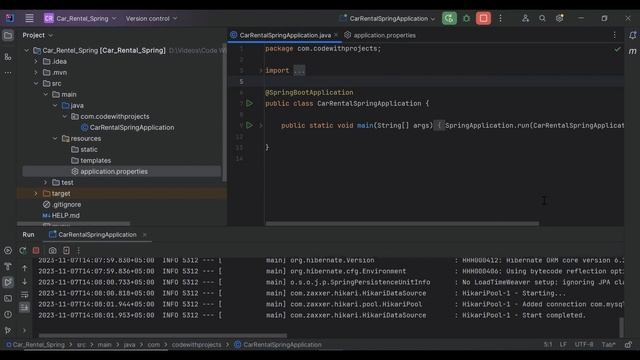Toggle soft-wrap in Run console
The height and width of the screenshot is (360, 640).
[x=24, y=295]
